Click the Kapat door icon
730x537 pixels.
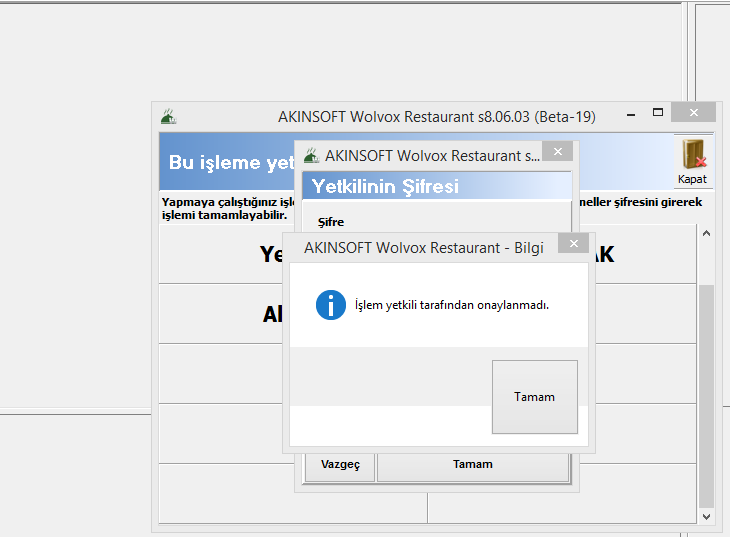[693, 161]
